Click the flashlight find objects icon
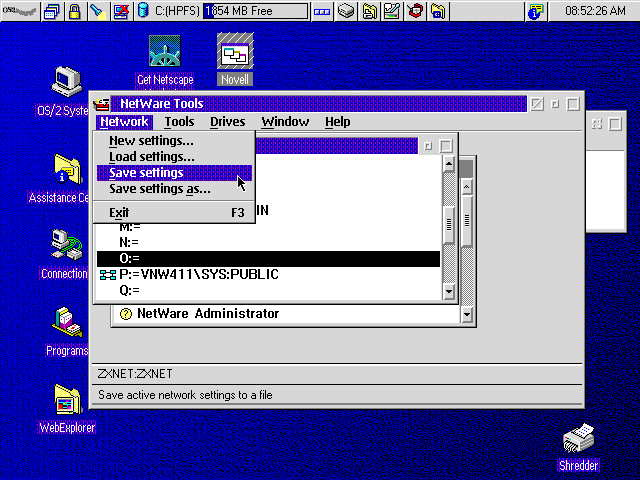The height and width of the screenshot is (480, 640). coord(98,11)
